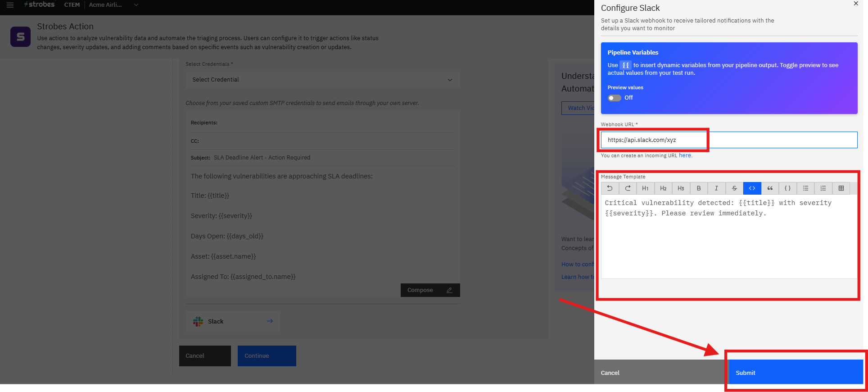
Task: Focus the Webhook URL input field
Action: click(729, 140)
